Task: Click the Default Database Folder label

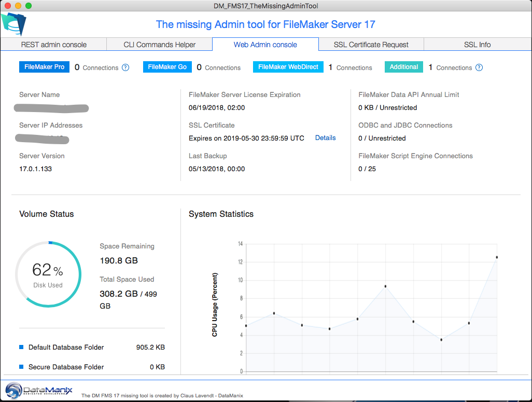Action: (66, 347)
